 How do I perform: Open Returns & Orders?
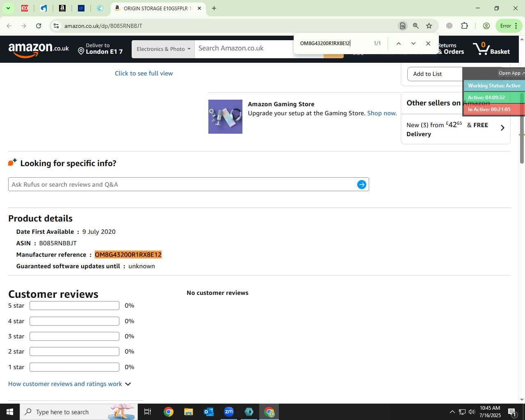tap(450, 49)
